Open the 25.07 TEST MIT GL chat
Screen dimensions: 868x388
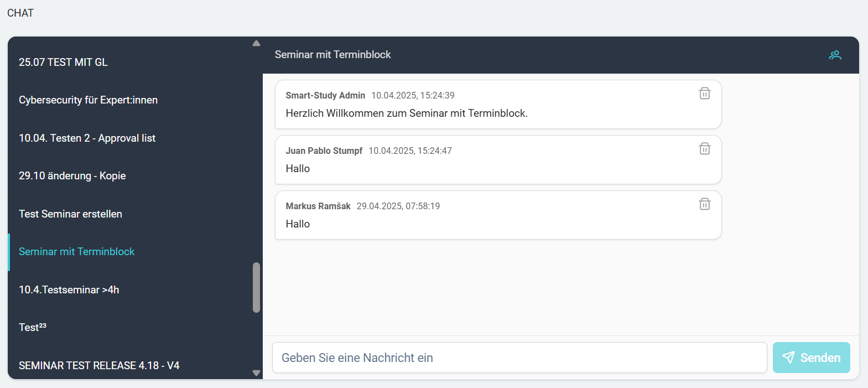point(130,62)
